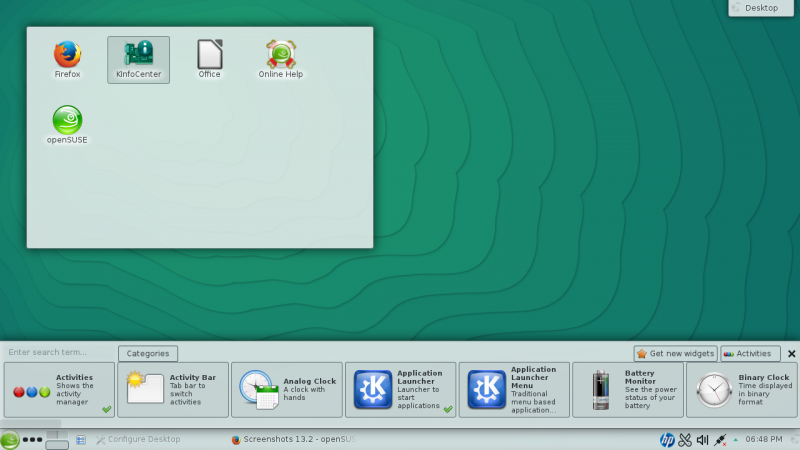Open the openSUSE start menu launcher
The height and width of the screenshot is (450, 800).
(10, 439)
